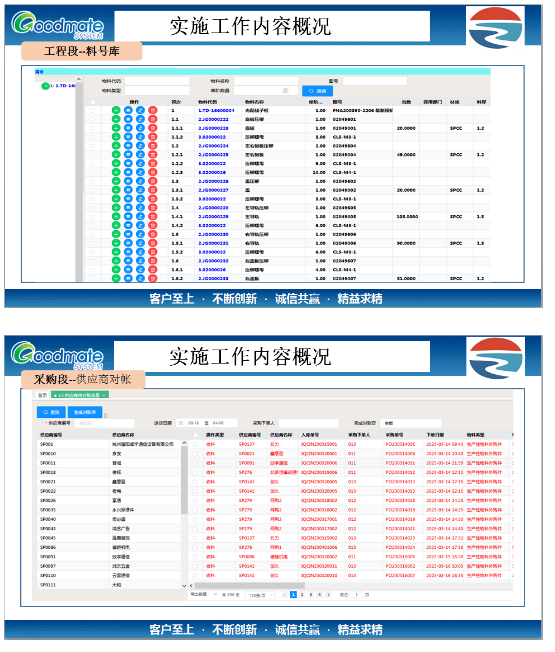Click go-to page number input field

click(356, 595)
